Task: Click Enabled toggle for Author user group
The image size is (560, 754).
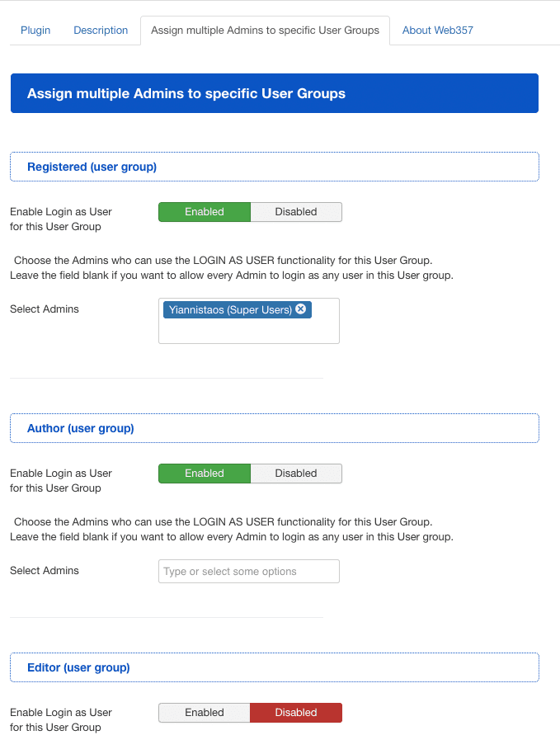Action: pyautogui.click(x=204, y=474)
